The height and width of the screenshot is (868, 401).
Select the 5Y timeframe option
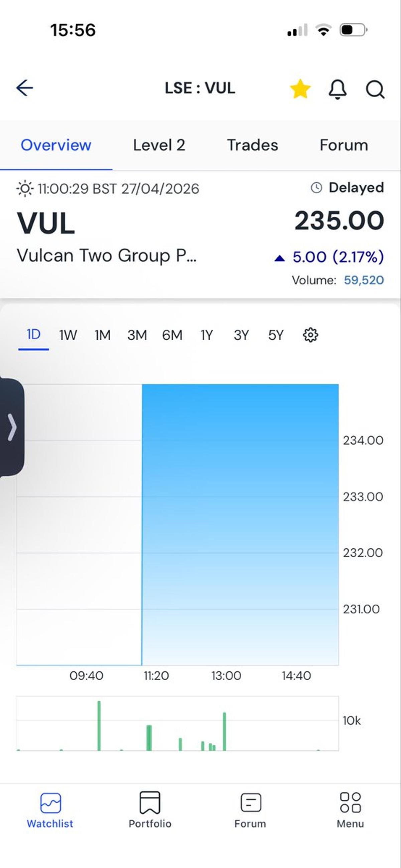pos(275,335)
